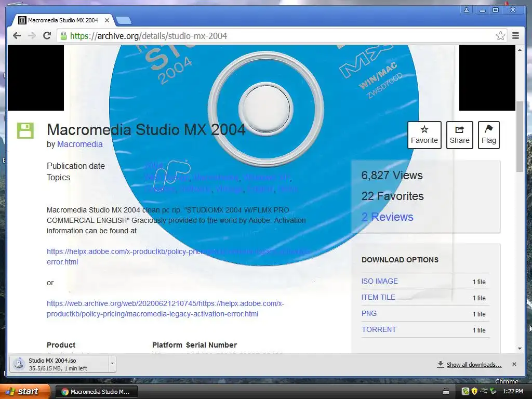Open the helpx.adobe.com activation error link
The height and width of the screenshot is (399, 532).
point(178,257)
